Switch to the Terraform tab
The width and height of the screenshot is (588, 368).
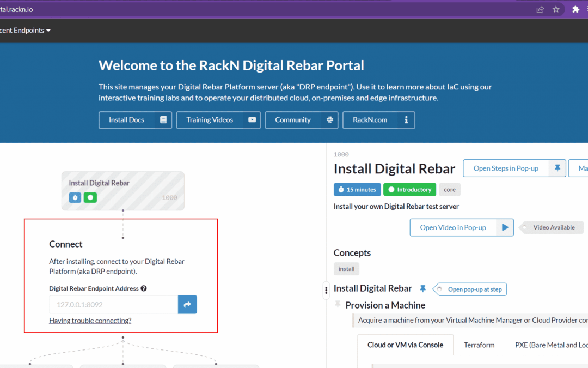[x=479, y=345]
